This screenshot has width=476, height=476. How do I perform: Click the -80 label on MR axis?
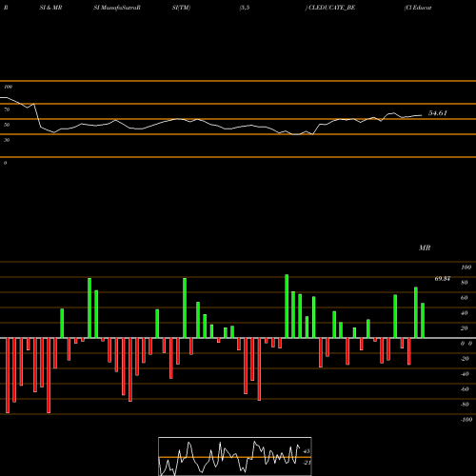[465, 405]
